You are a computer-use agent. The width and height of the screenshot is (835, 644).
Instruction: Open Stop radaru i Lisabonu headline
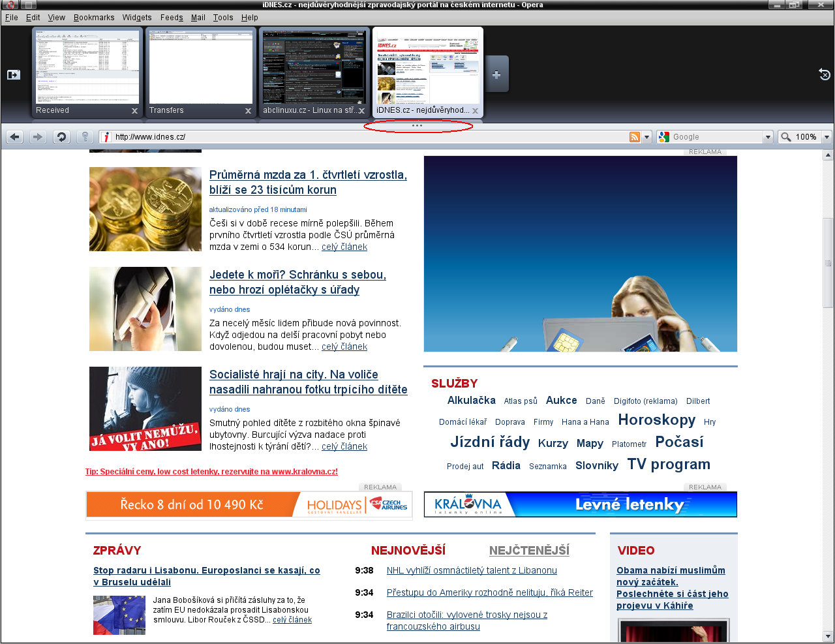[x=207, y=576]
